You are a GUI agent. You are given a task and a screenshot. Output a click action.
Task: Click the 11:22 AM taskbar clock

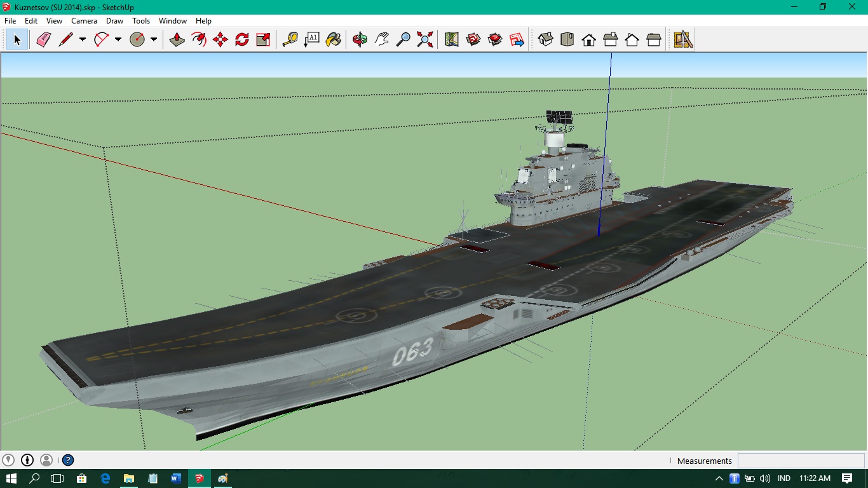pyautogui.click(x=815, y=478)
